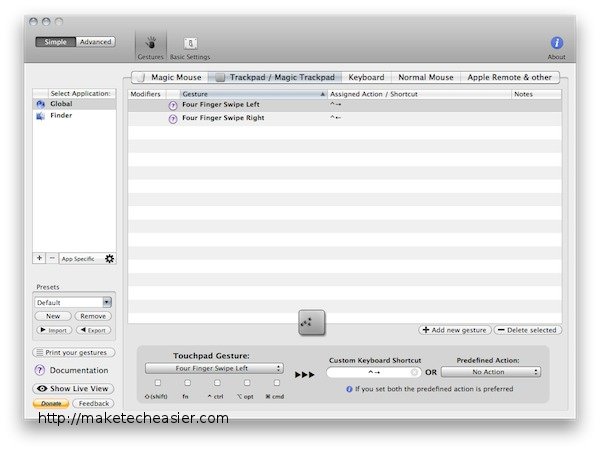The width and height of the screenshot is (600, 452).
Task: Click the eye icon in Show Live View
Action: (42, 388)
